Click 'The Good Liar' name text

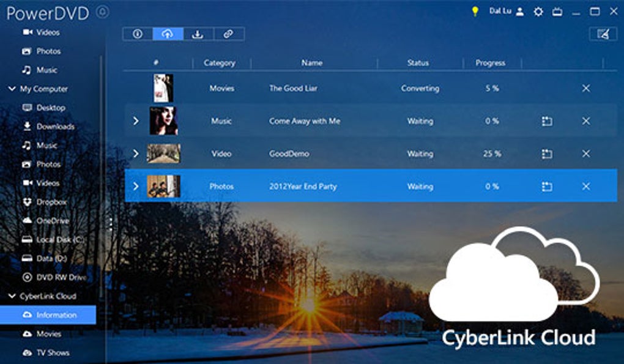[x=293, y=88]
